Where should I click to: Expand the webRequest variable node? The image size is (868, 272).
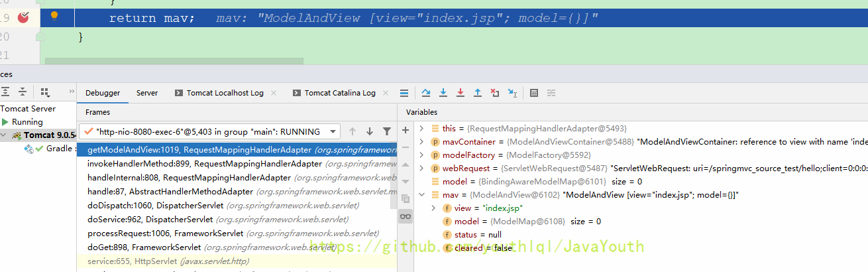[x=421, y=169]
